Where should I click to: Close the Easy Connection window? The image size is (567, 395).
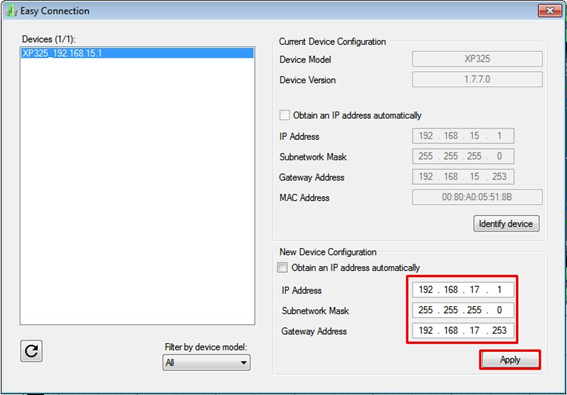550,10
